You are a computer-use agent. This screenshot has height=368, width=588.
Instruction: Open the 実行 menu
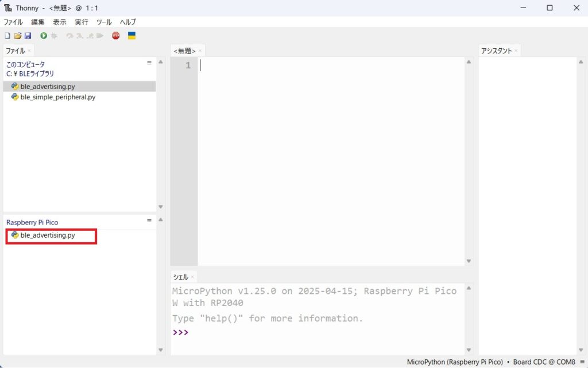pos(82,22)
